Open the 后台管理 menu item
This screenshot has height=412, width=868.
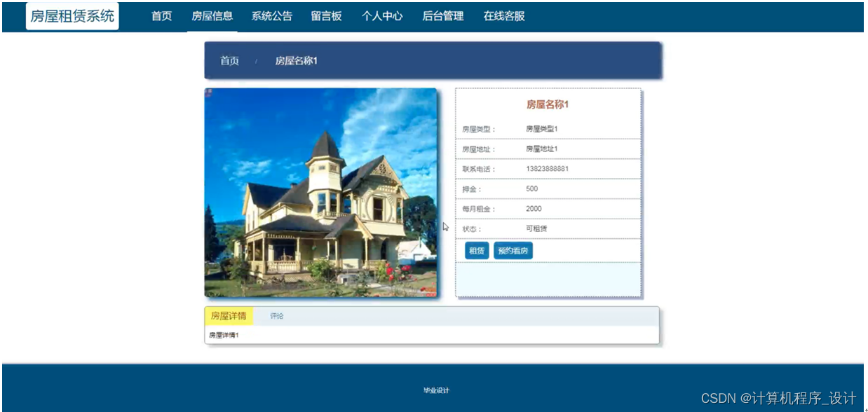point(443,16)
